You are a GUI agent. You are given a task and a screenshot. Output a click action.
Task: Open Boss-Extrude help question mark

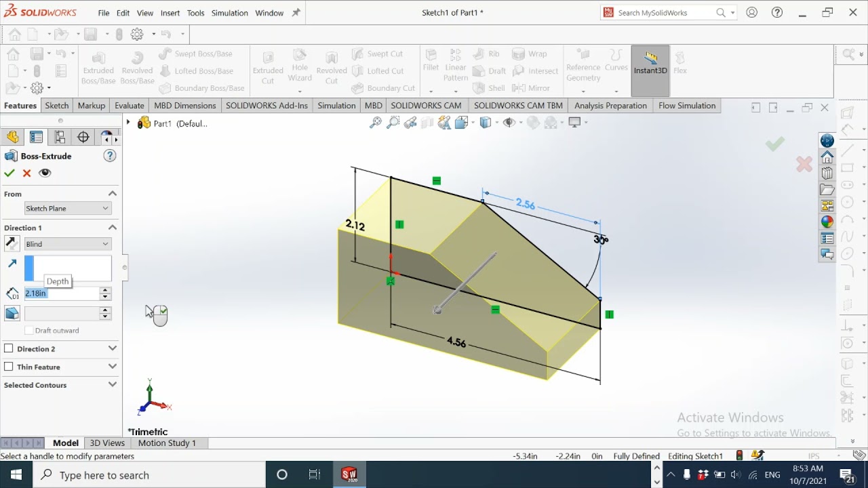[x=110, y=156]
